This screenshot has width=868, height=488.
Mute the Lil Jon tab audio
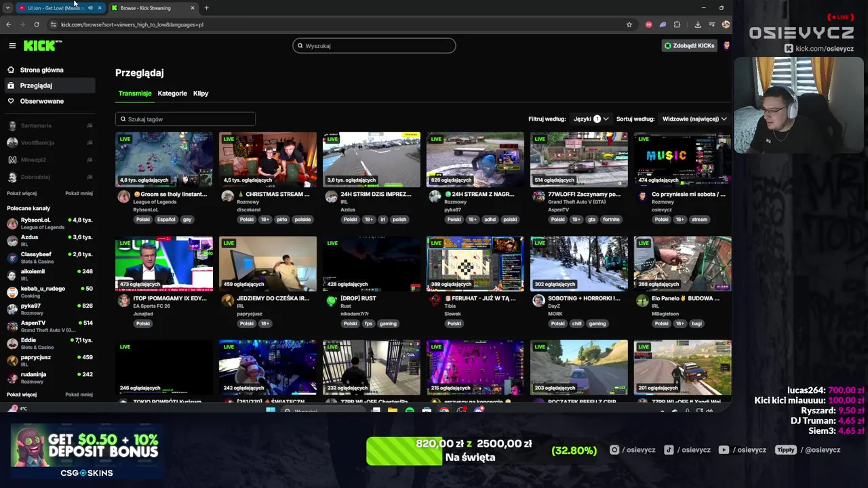pos(90,8)
